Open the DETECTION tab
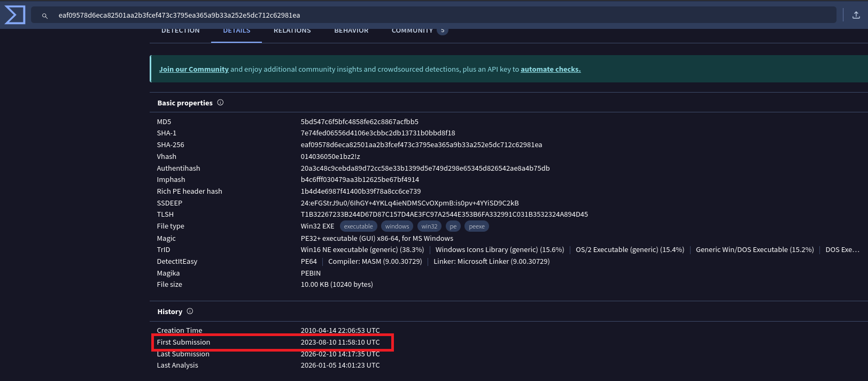868x381 pixels. tap(180, 31)
